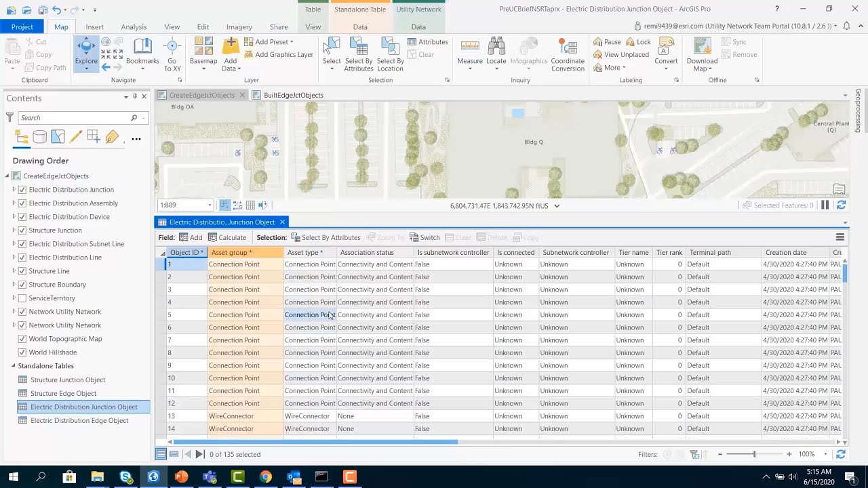Click View Unplaced labels
Image resolution: width=868 pixels, height=488 pixels.
620,55
